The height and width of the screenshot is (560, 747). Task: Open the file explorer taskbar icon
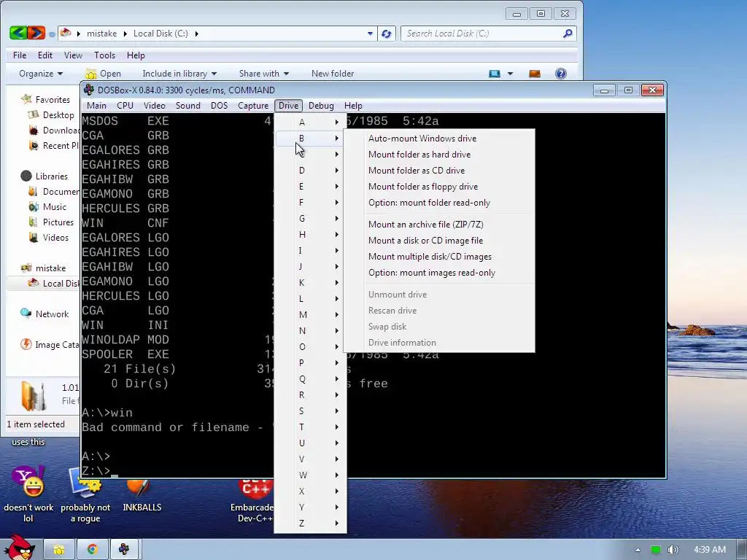[59, 550]
